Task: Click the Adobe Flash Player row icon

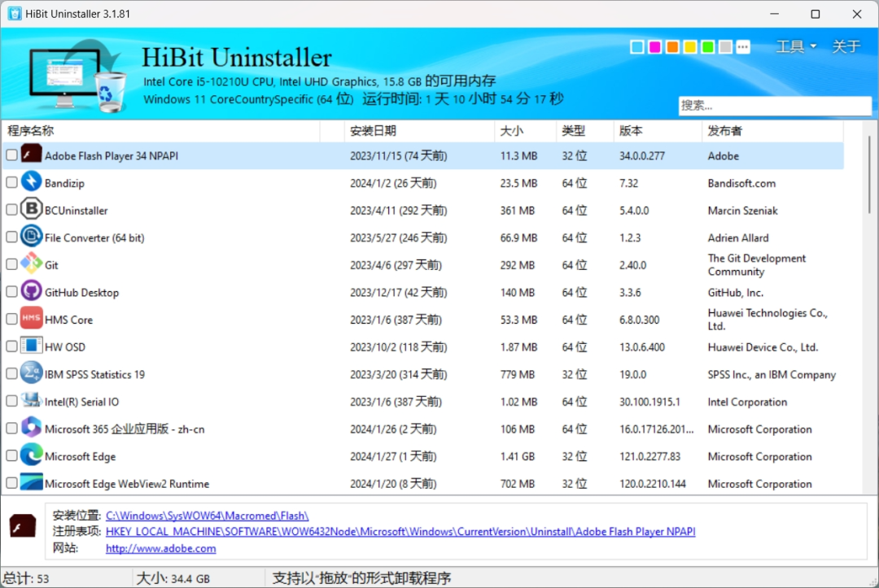Action: point(32,154)
